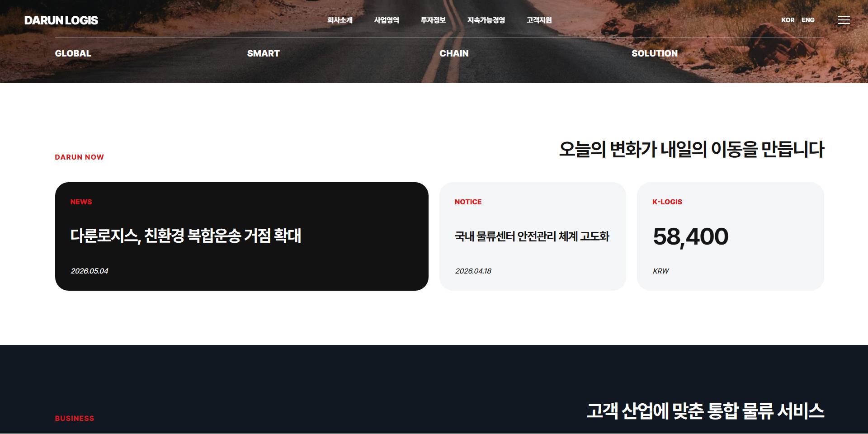This screenshot has height=434, width=868.
Task: Click the DARUN LOGIS logo
Action: tap(61, 20)
